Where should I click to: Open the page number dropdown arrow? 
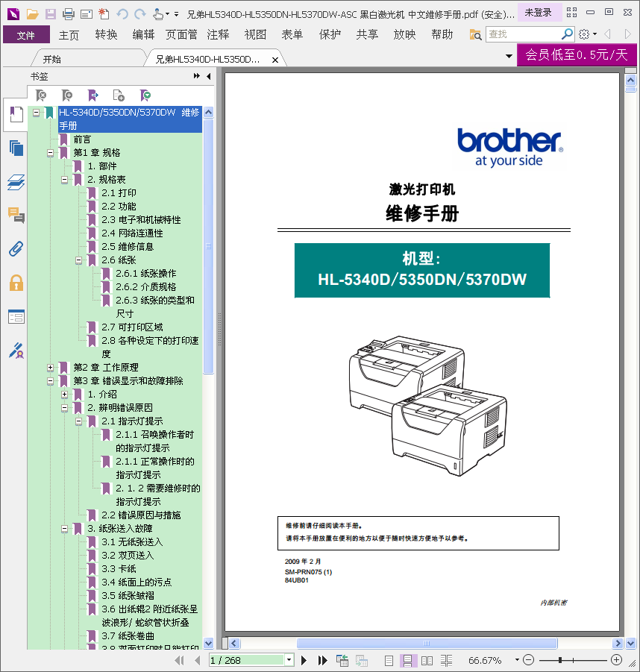289,660
